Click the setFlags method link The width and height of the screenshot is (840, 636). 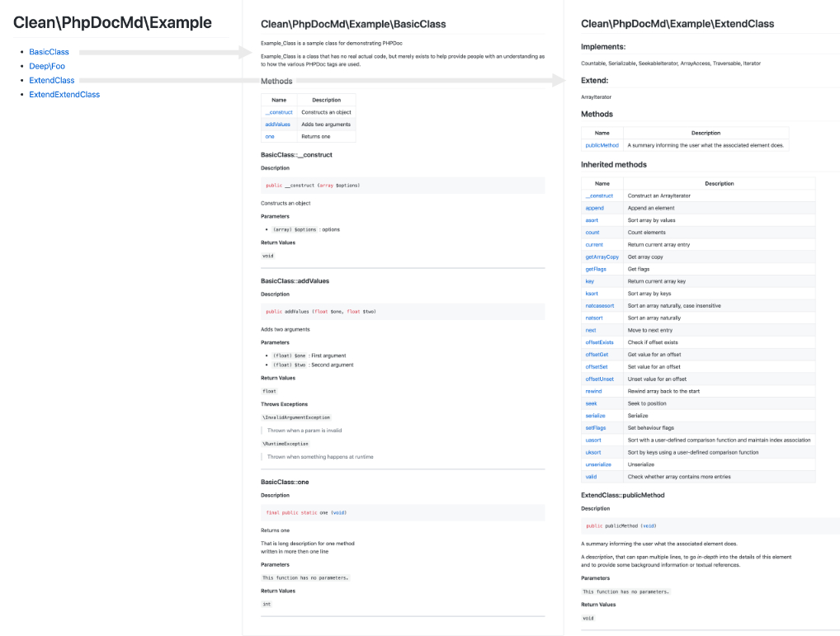(x=595, y=427)
